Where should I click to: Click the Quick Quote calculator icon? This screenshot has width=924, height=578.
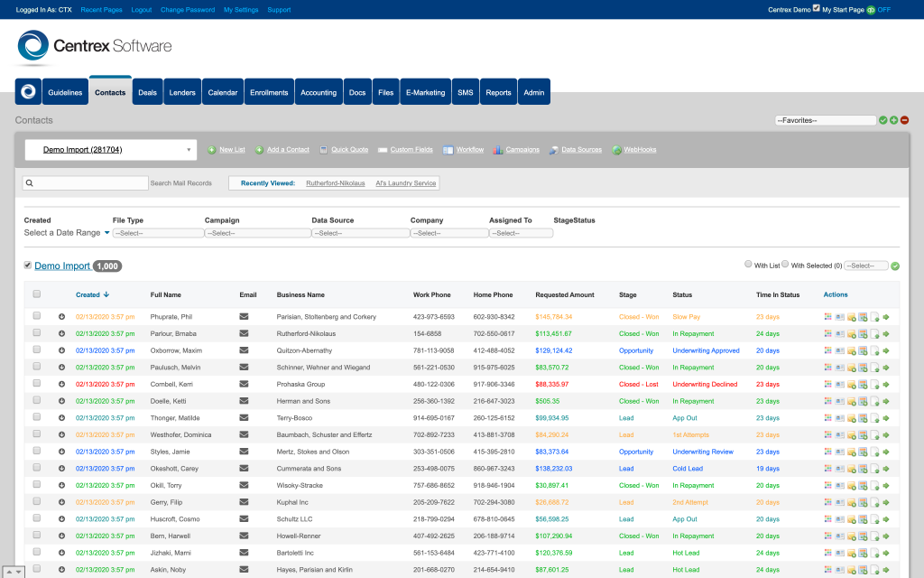[324, 150]
